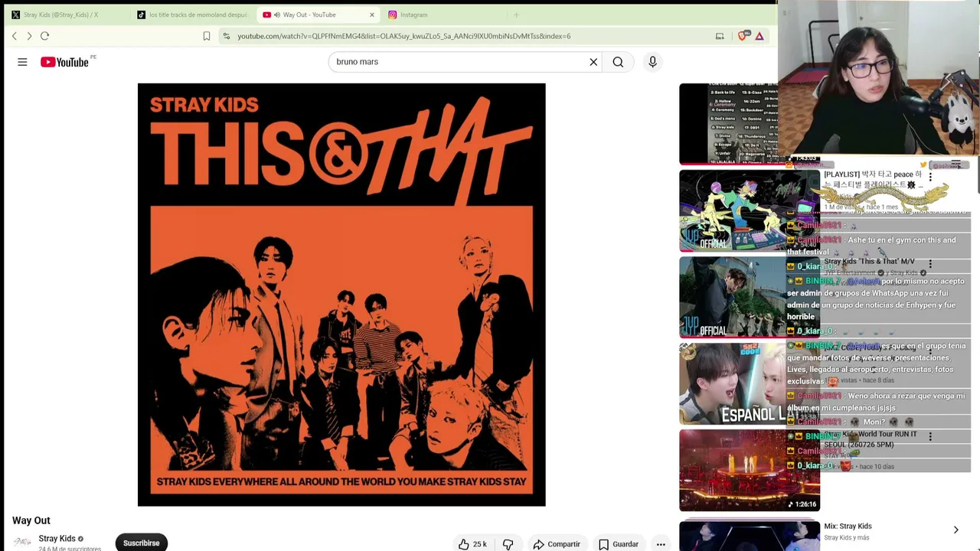980x551 pixels.
Task: Open a new browser tab
Action: (516, 15)
